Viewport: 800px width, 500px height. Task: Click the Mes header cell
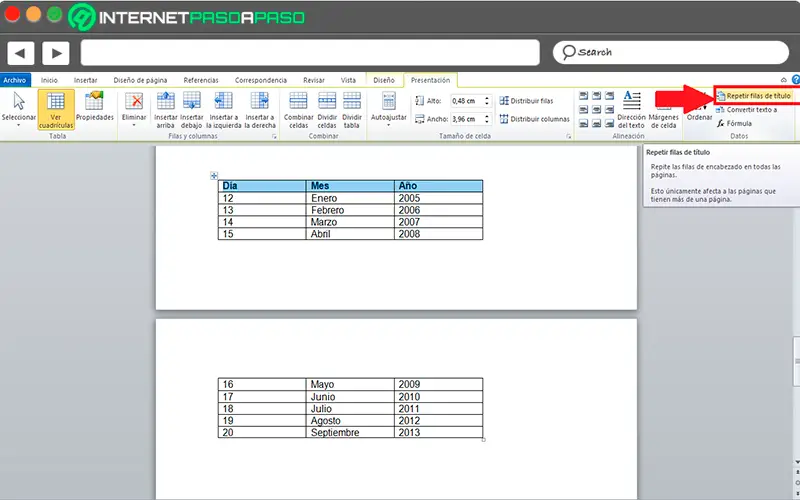pyautogui.click(x=350, y=186)
